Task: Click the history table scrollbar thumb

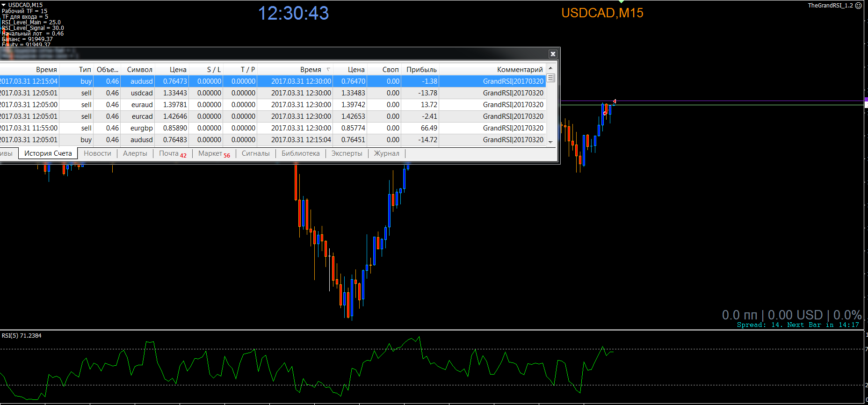Action: point(550,78)
